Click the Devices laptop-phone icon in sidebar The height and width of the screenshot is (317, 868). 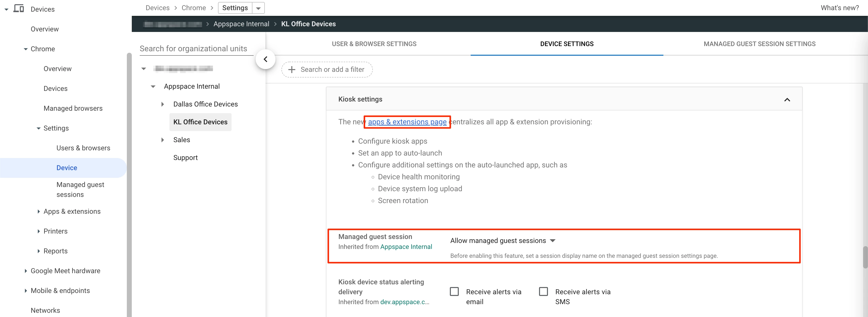coord(19,8)
